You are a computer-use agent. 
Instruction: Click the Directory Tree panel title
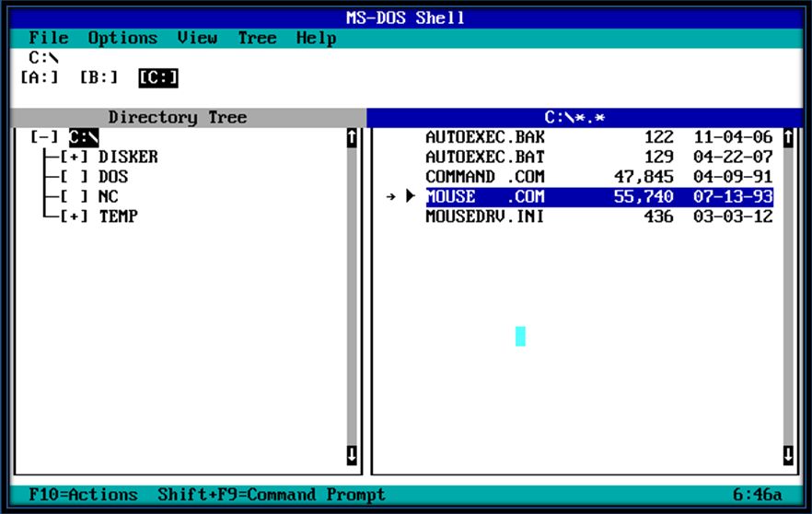[178, 118]
